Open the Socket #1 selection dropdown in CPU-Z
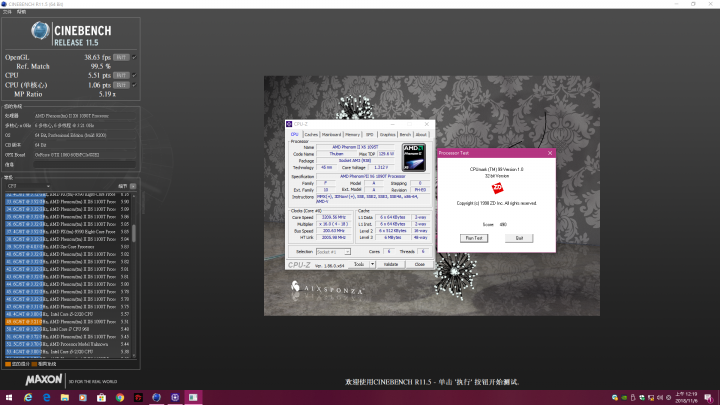The height and width of the screenshot is (405, 720). tap(333, 252)
